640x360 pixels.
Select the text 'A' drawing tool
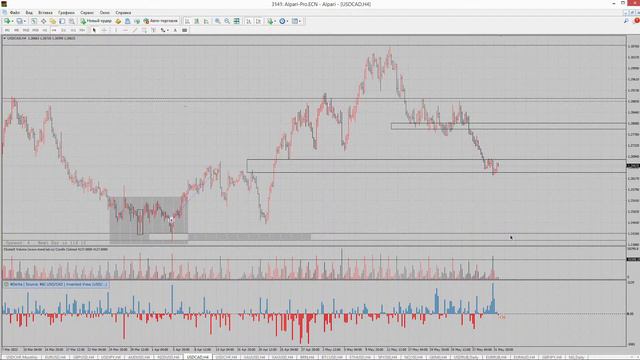click(175, 30)
